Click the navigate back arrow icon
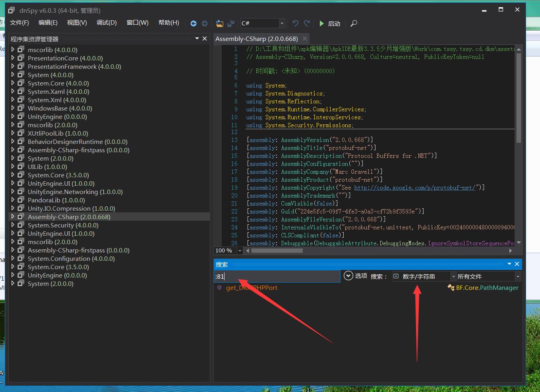This screenshot has height=392, width=540. point(194,23)
